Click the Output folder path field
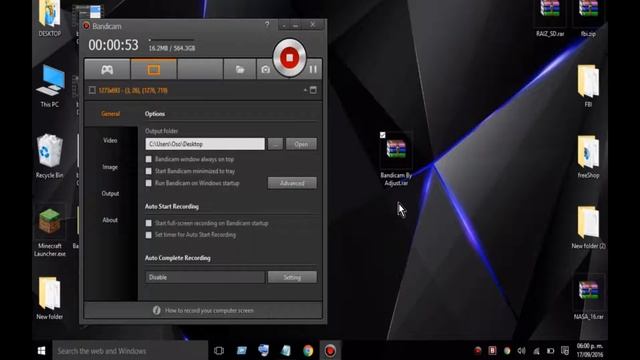 [x=205, y=144]
